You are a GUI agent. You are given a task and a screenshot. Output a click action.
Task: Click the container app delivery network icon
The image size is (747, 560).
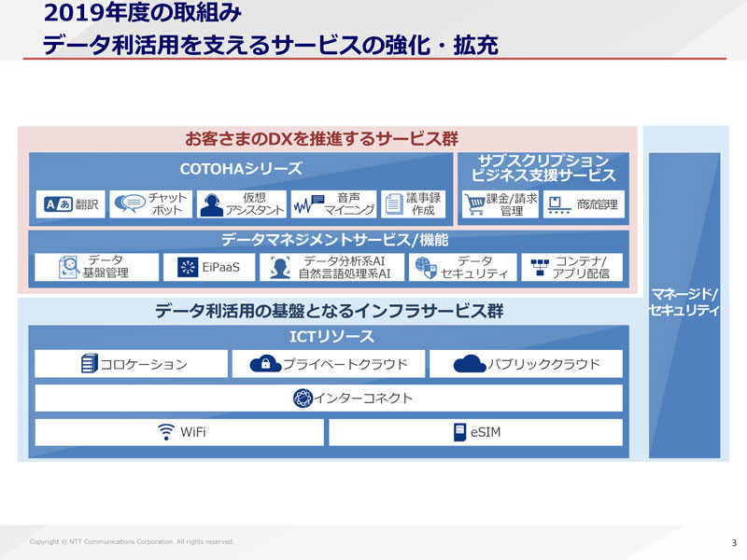[x=540, y=267]
